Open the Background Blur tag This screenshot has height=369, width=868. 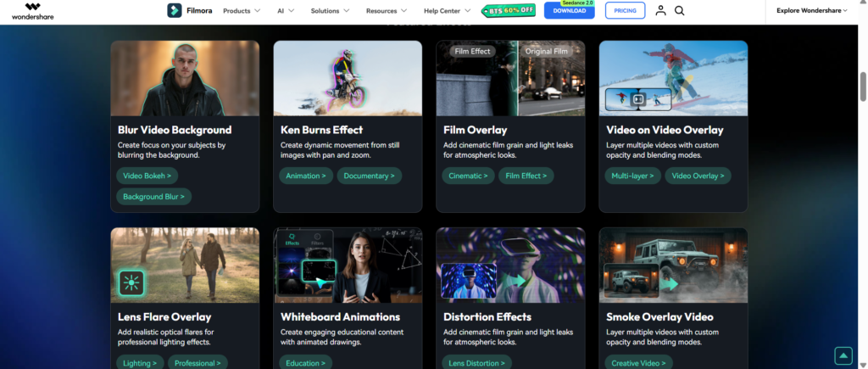point(154,197)
